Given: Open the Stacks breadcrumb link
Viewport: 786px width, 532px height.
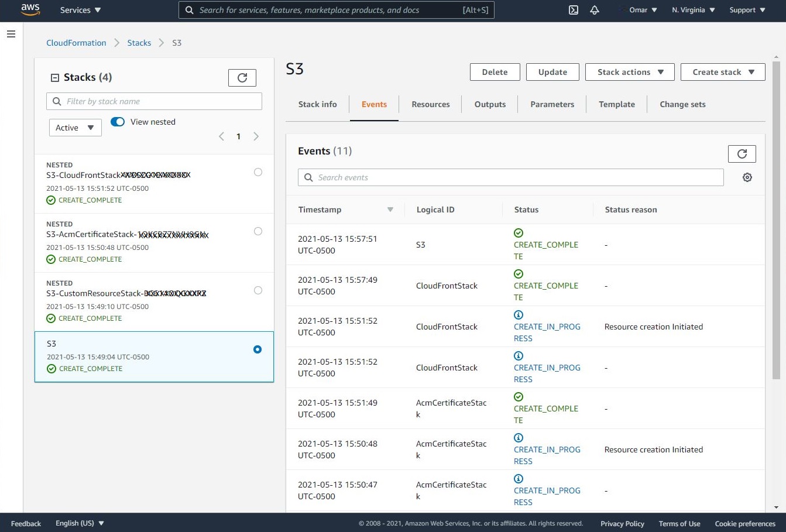Looking at the screenshot, I should 139,43.
